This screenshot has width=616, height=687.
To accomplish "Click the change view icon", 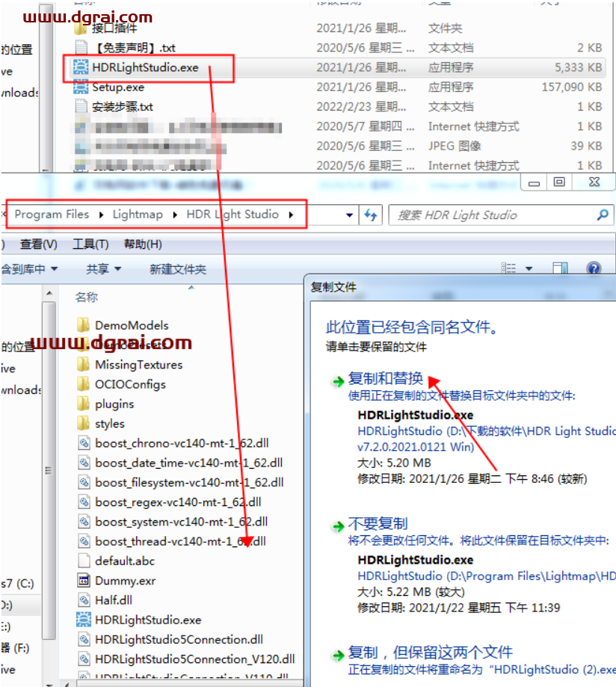I will click(x=508, y=268).
